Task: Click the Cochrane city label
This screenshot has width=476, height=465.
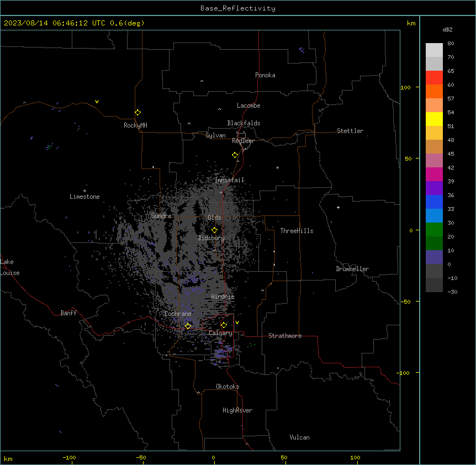Action: (178, 314)
